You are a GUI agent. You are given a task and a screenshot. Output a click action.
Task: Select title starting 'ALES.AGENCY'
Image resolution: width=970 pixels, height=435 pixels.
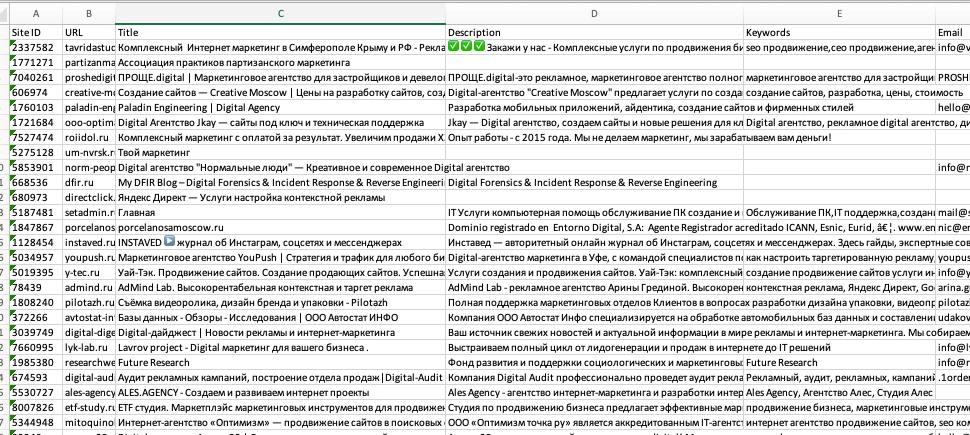coord(281,392)
